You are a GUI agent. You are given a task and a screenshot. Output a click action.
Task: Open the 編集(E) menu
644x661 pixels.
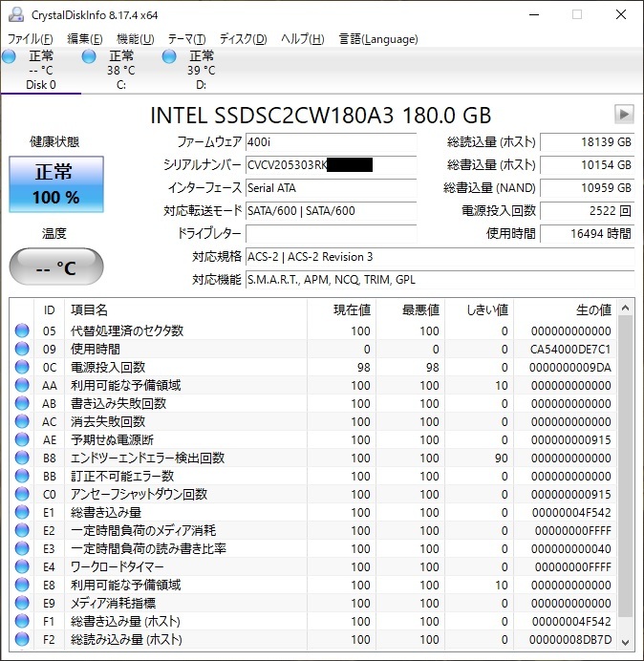[85, 39]
